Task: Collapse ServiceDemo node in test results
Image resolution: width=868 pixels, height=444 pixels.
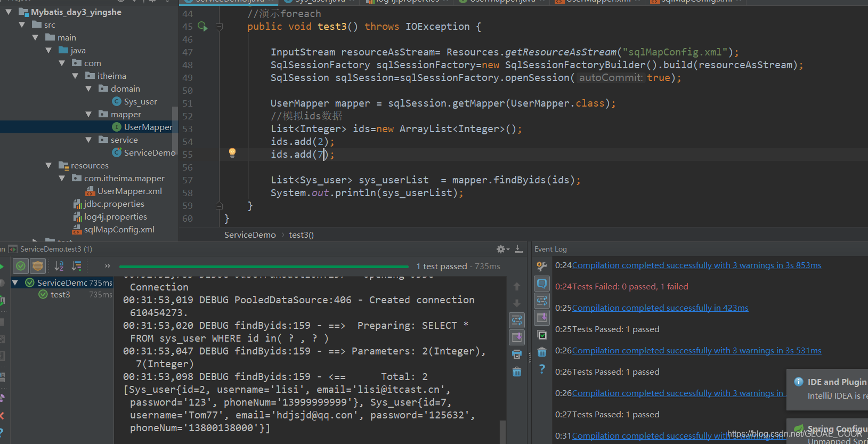Action: pyautogui.click(x=15, y=282)
